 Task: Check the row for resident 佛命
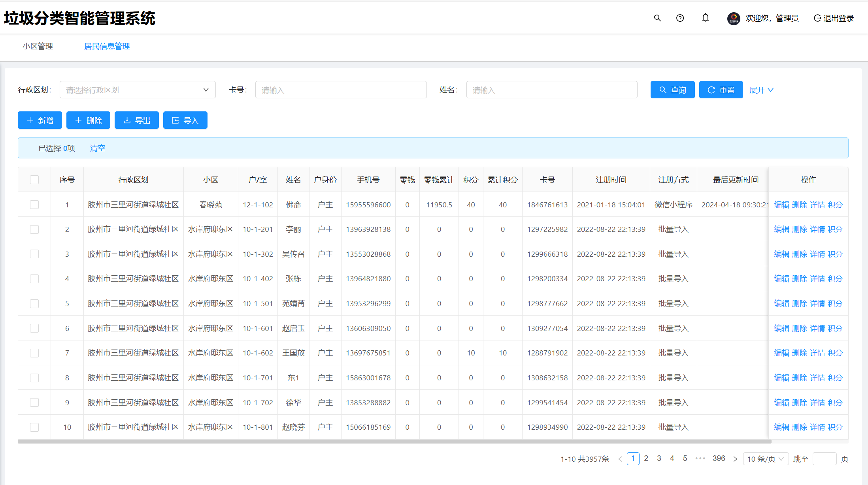coord(34,205)
